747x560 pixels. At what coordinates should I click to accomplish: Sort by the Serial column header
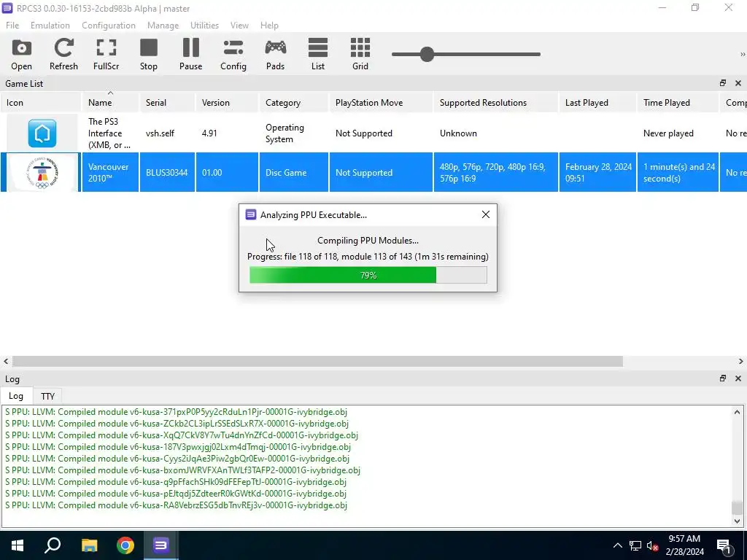click(x=167, y=102)
